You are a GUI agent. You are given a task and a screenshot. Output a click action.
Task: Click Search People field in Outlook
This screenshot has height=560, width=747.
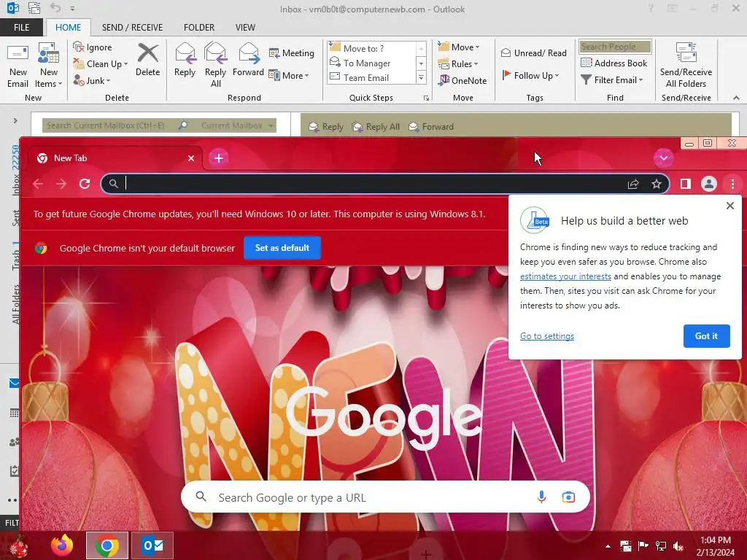coord(615,47)
